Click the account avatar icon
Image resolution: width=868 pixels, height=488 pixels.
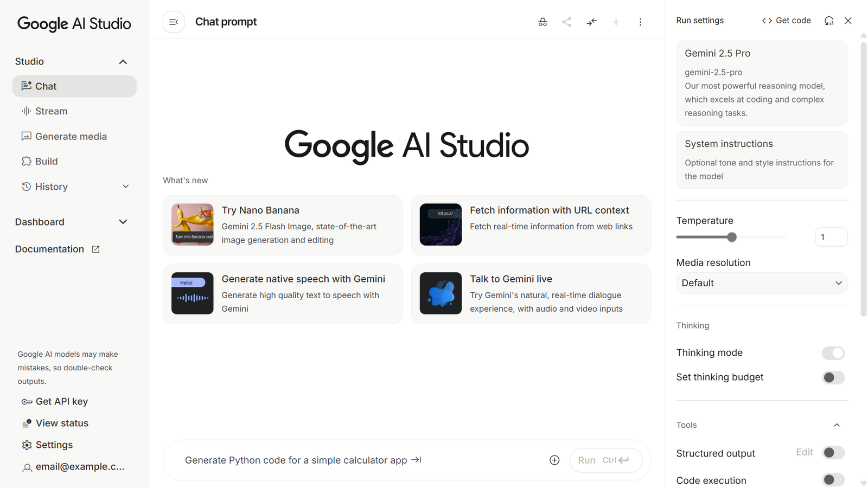(27, 467)
